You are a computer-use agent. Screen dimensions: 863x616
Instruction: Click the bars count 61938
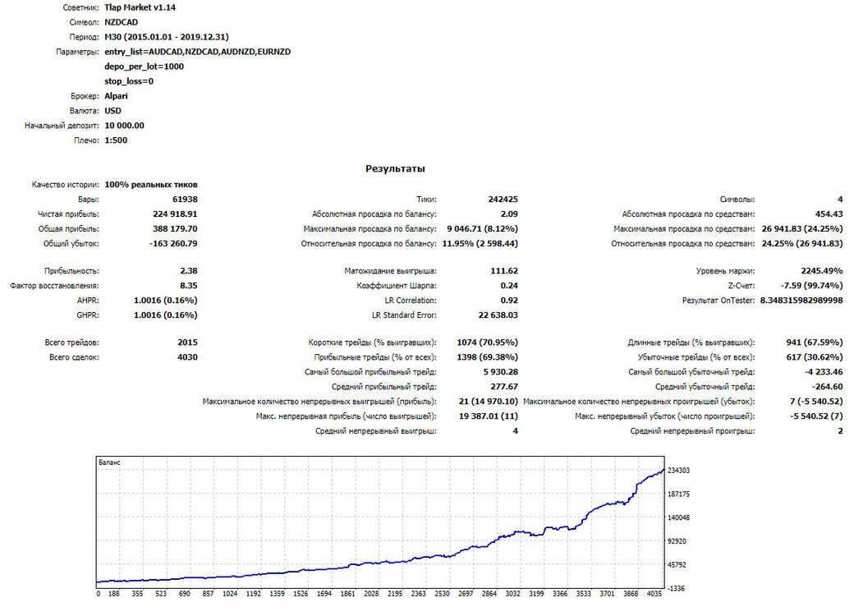point(185,200)
